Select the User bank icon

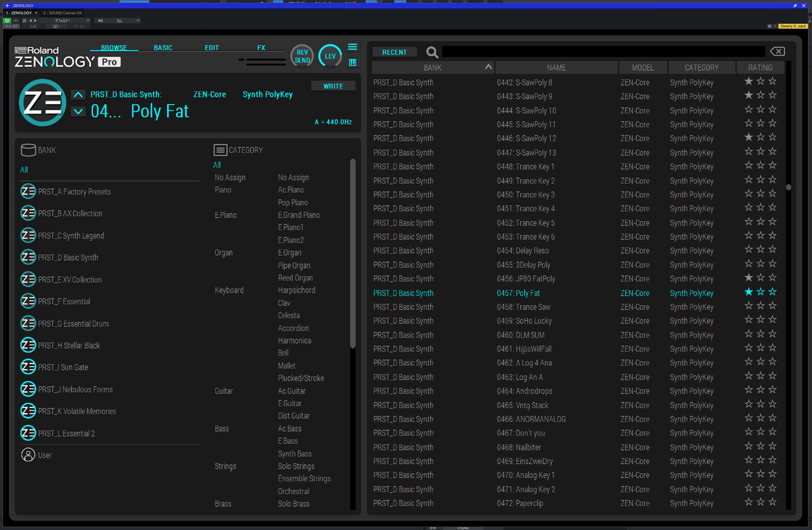tap(28, 455)
